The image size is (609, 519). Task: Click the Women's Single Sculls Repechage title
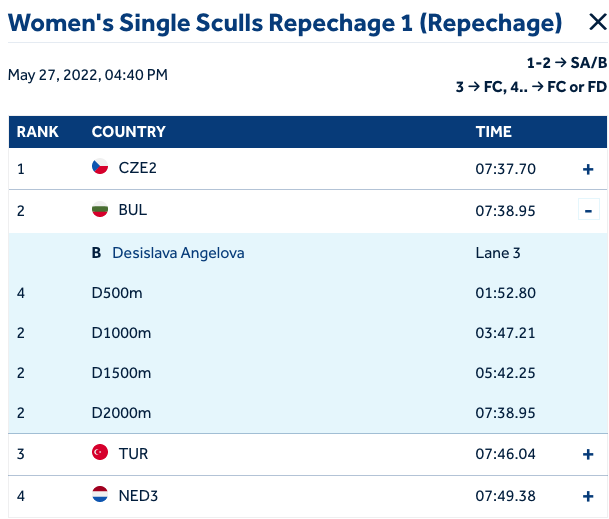(x=285, y=24)
